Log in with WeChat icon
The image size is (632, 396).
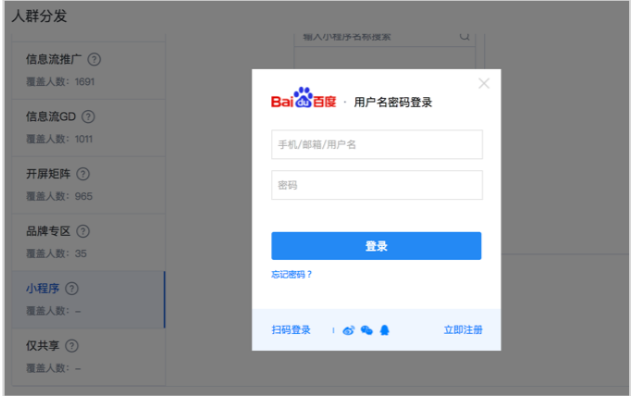pos(366,330)
